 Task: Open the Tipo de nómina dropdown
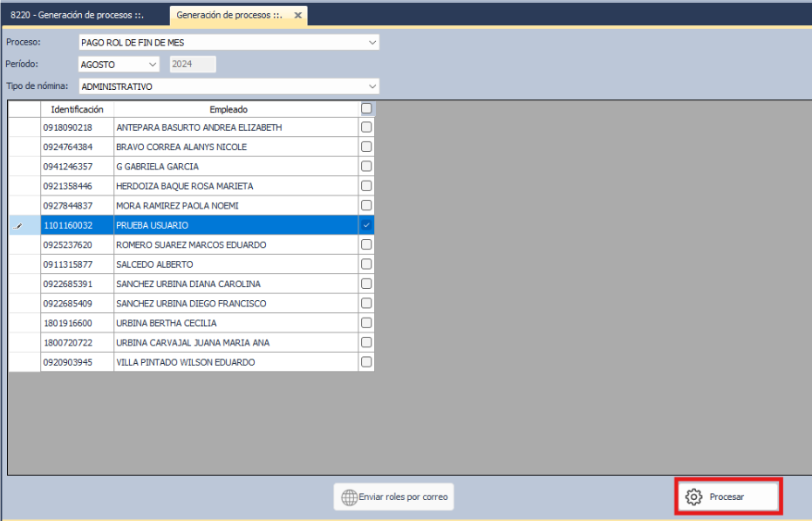point(372,87)
